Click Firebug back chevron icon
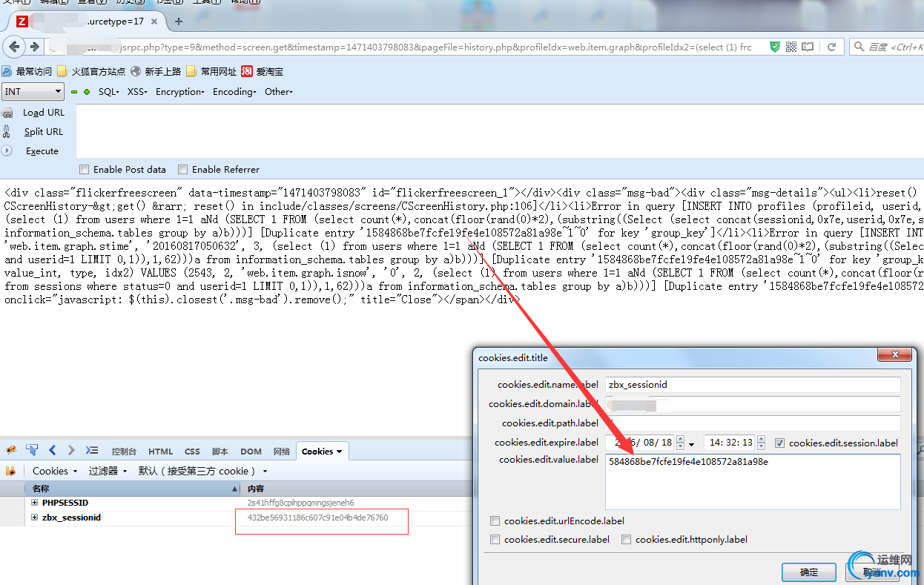The width and height of the screenshot is (924, 585). pyautogui.click(x=53, y=450)
